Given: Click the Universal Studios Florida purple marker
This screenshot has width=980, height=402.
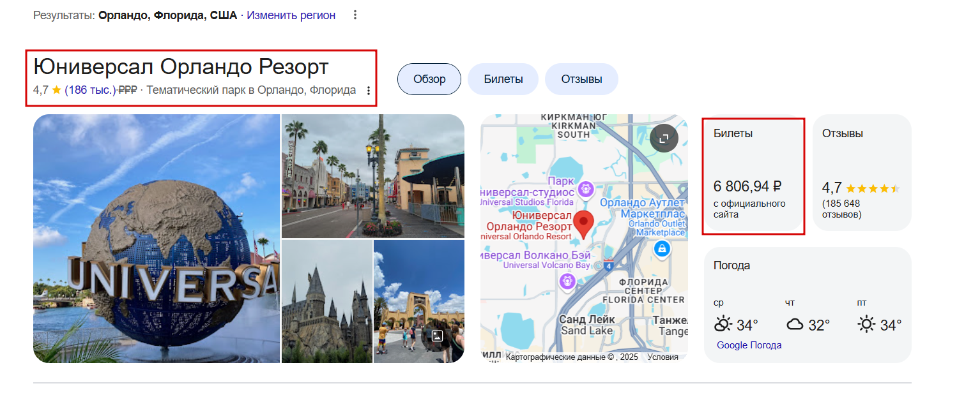Looking at the screenshot, I should 585,189.
